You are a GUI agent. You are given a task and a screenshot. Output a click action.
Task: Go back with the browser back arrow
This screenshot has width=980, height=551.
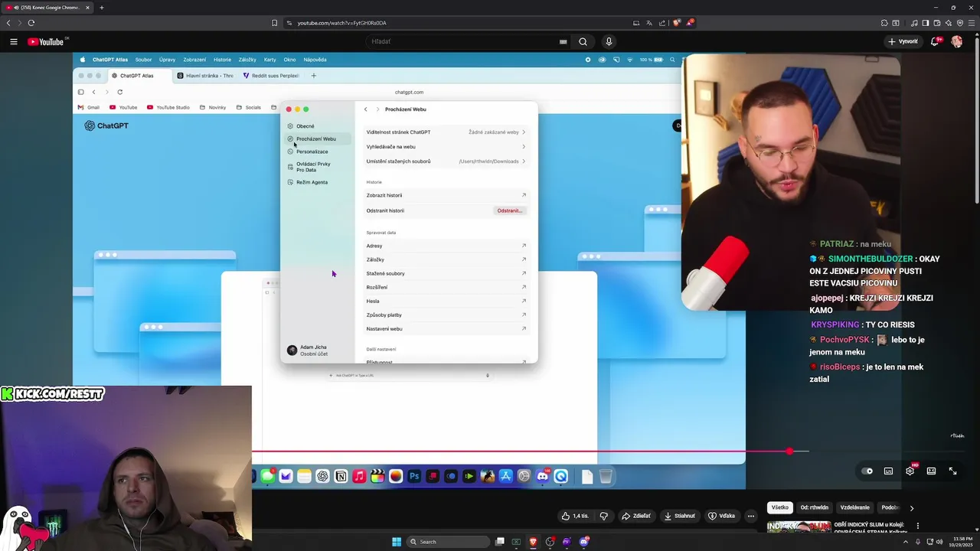click(x=8, y=23)
